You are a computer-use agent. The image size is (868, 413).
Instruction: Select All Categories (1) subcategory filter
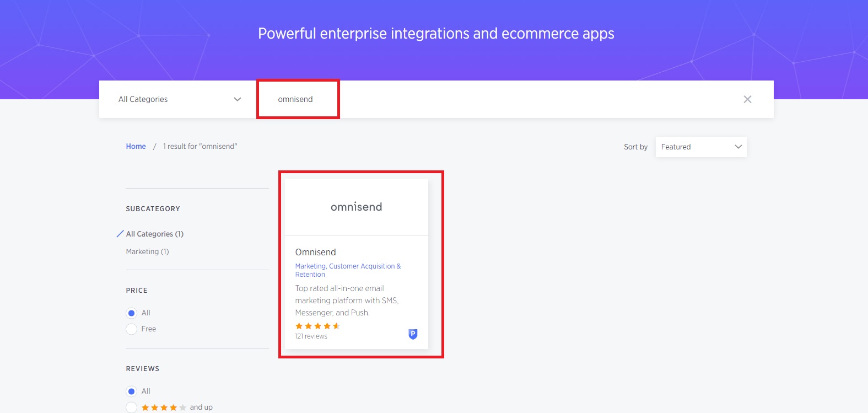[x=155, y=234]
